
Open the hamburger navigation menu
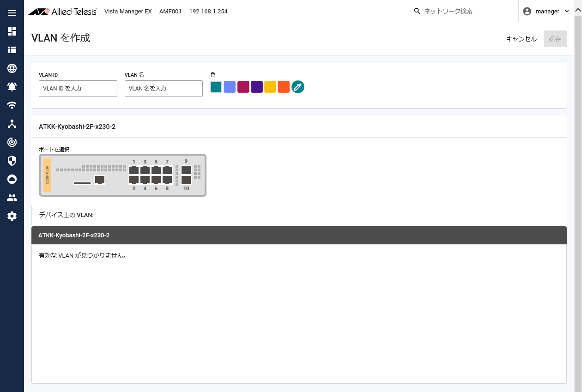click(x=12, y=12)
